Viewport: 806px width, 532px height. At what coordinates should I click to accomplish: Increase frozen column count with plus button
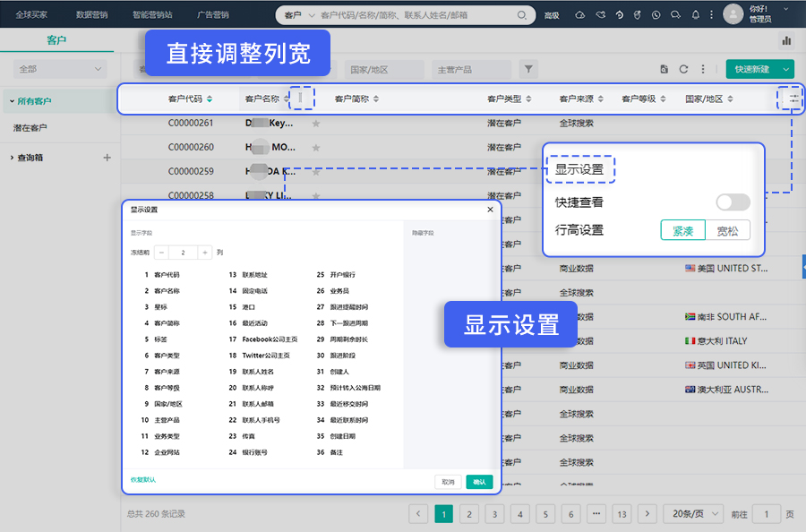pos(204,253)
